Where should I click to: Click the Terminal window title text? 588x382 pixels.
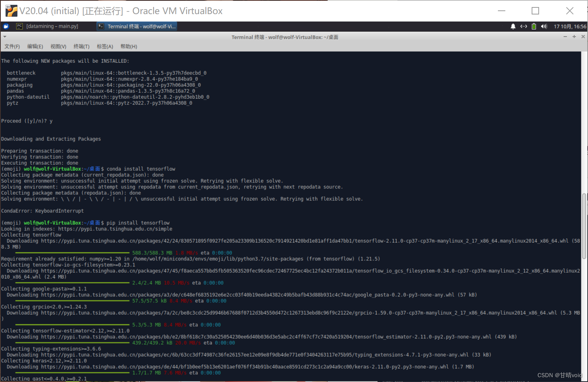(x=285, y=37)
